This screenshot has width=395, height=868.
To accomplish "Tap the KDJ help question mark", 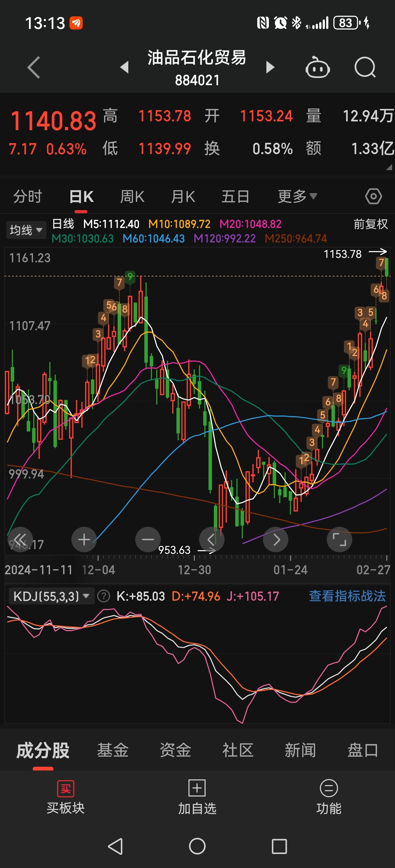I will coord(103,596).
